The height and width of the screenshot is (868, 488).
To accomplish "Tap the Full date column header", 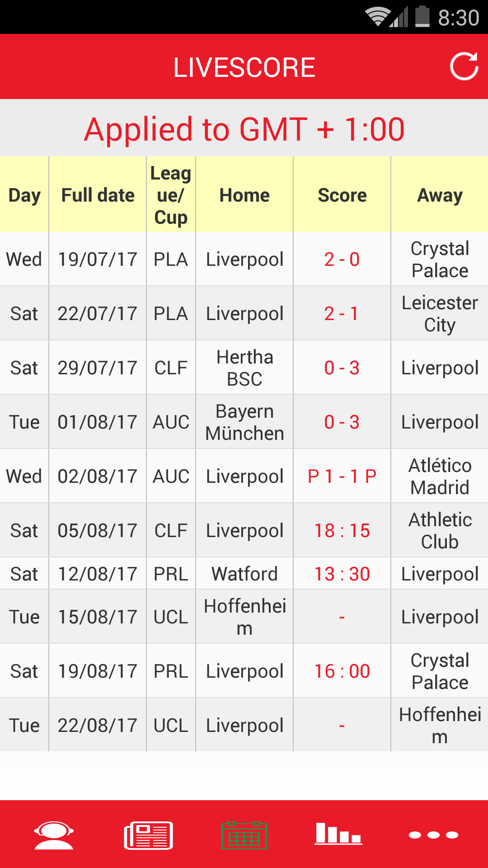I will pos(98,195).
